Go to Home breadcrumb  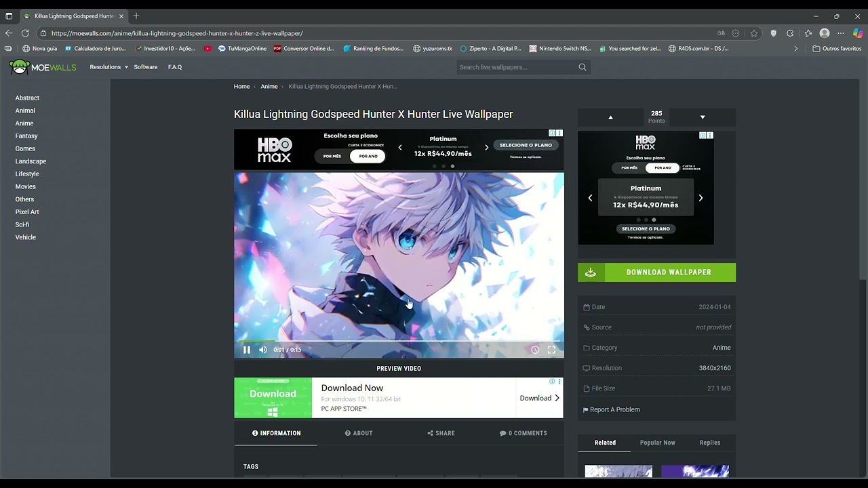pyautogui.click(x=241, y=87)
